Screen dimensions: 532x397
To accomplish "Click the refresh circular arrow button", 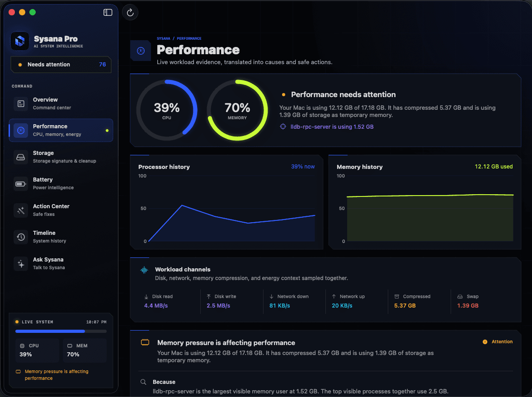I will click(x=130, y=13).
